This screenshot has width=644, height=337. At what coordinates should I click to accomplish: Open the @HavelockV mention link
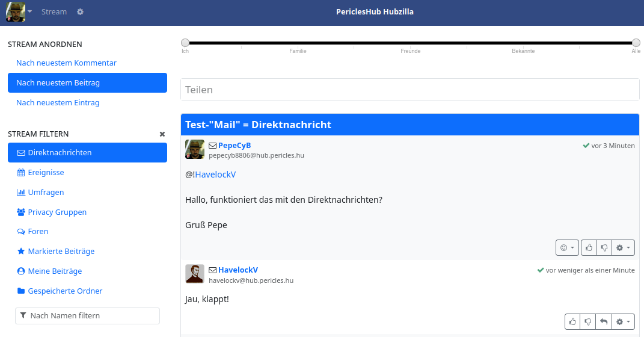point(215,175)
